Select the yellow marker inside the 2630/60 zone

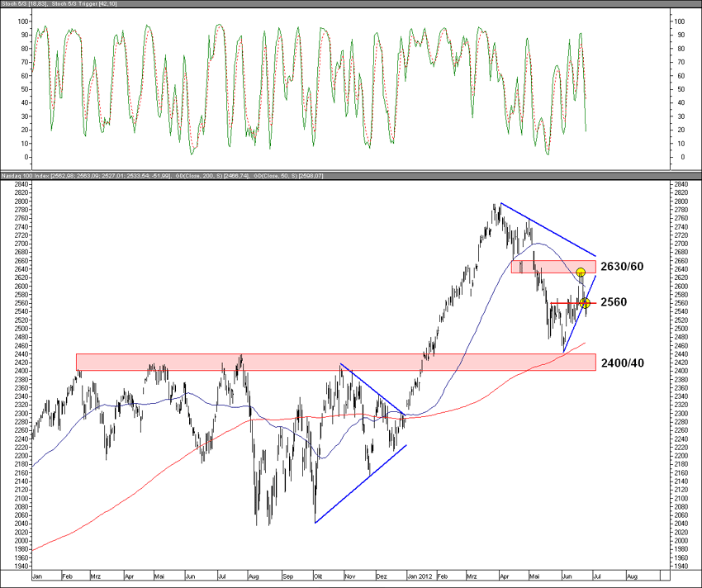click(x=581, y=273)
